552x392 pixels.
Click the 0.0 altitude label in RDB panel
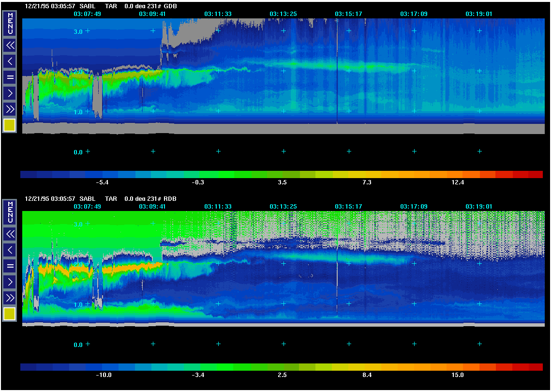tap(78, 345)
